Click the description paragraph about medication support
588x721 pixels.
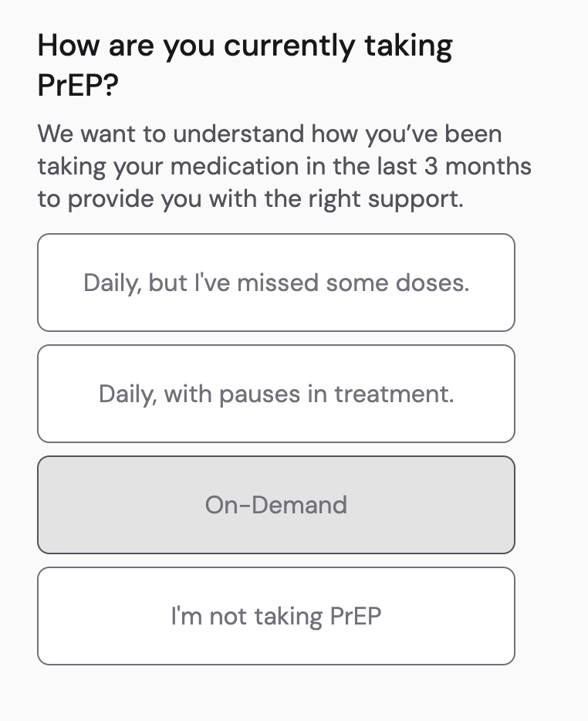(284, 167)
